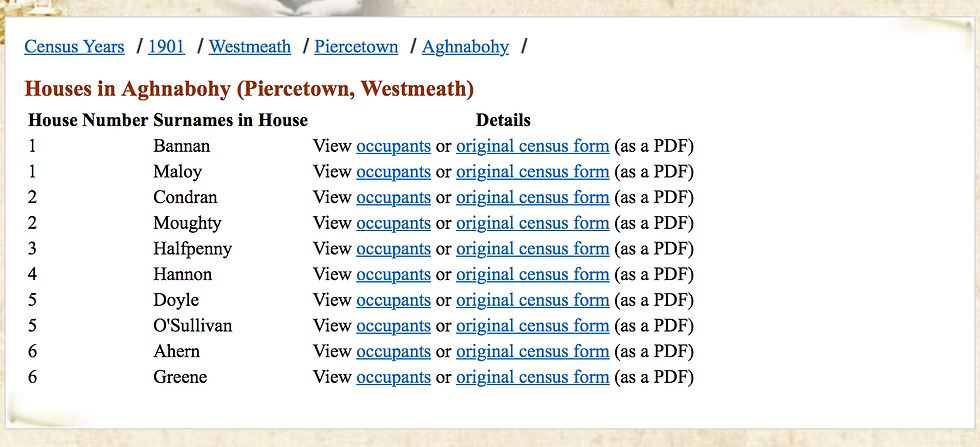Open original census form for Bannan
The width and height of the screenshot is (980, 447).
pos(532,146)
